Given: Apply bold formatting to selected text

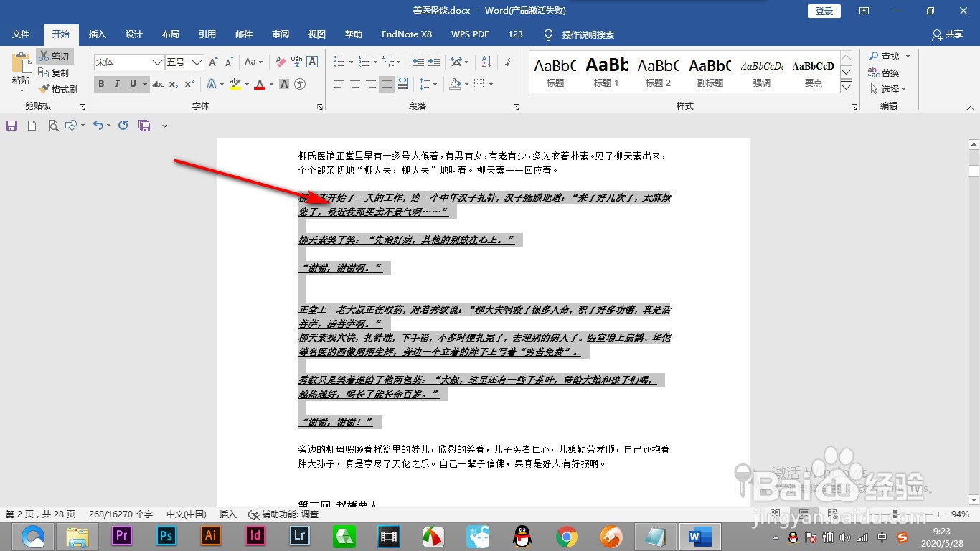Looking at the screenshot, I should click(101, 84).
